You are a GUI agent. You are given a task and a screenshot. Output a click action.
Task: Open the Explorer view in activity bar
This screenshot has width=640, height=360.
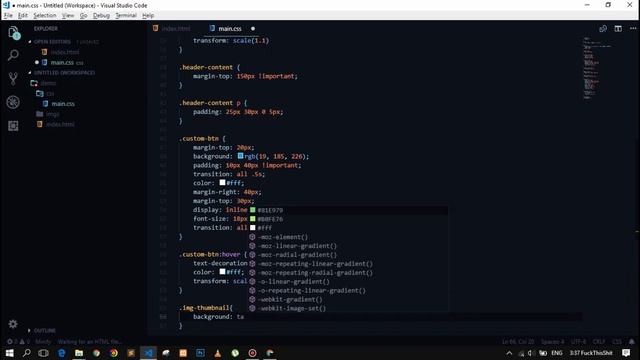tap(13, 33)
